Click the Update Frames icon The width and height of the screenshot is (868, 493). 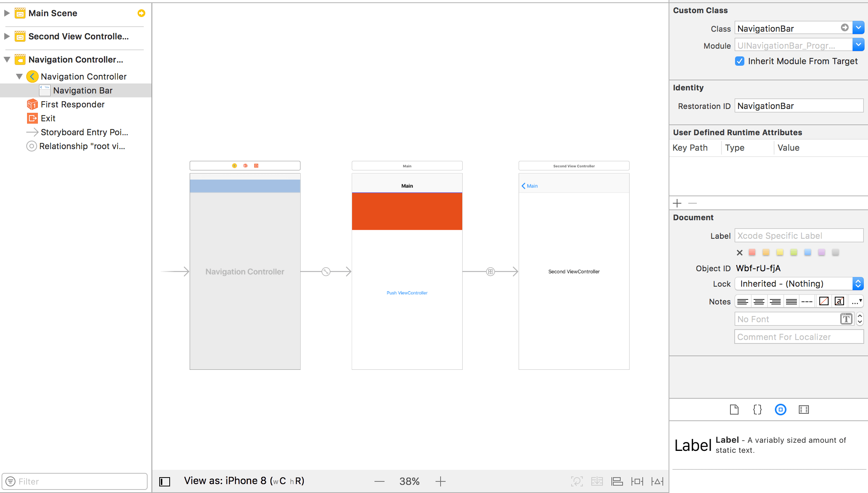tap(577, 481)
